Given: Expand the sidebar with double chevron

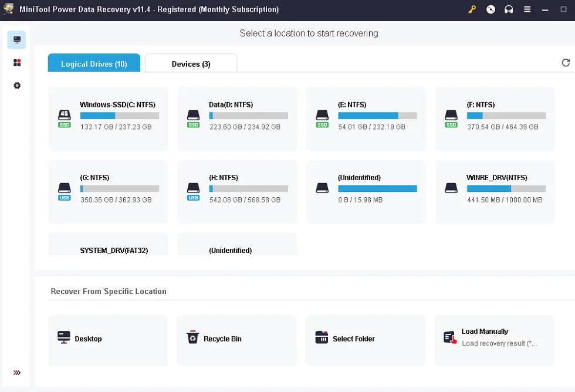Looking at the screenshot, I should click(x=16, y=373).
